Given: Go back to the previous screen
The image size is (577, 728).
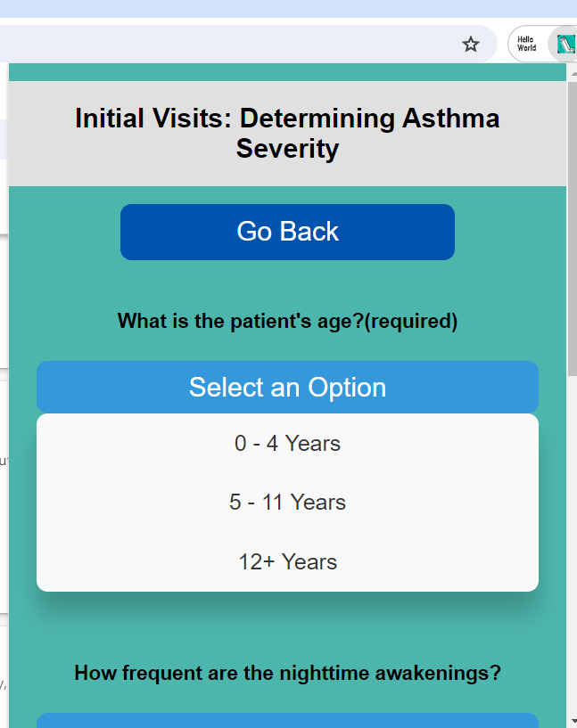Looking at the screenshot, I should tap(287, 232).
